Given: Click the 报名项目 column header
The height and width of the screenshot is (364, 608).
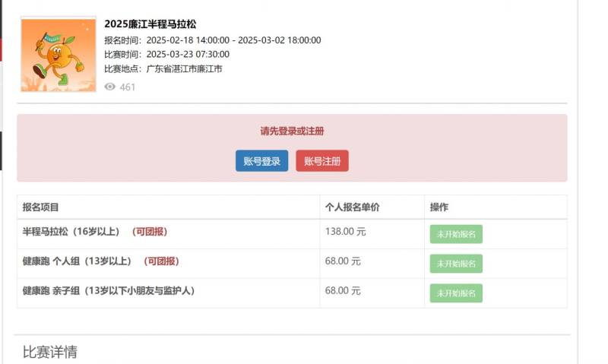Looking at the screenshot, I should click(x=41, y=207).
